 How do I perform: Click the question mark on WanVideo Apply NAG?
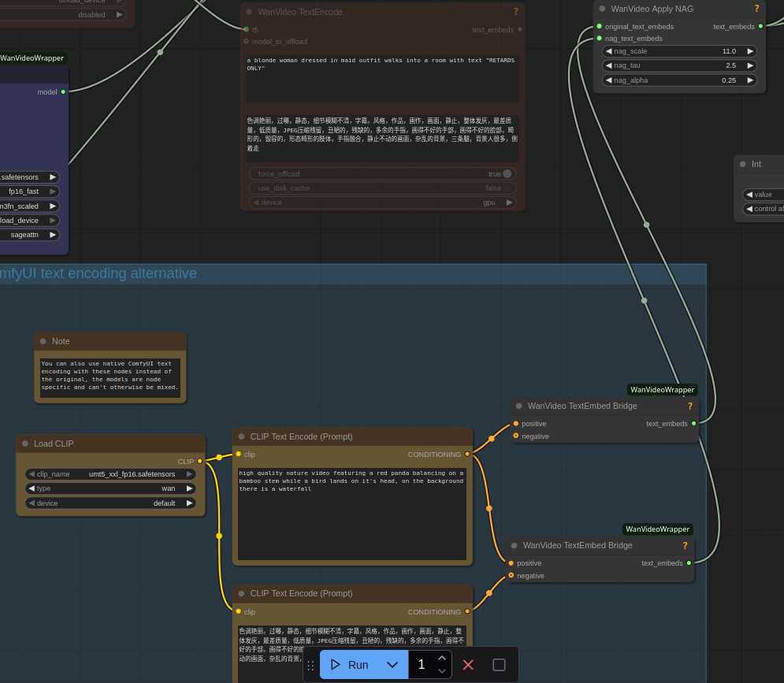coord(756,9)
